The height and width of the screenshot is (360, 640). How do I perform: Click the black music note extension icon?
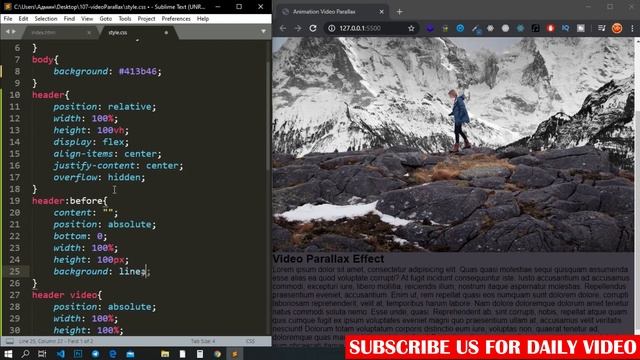point(536,28)
